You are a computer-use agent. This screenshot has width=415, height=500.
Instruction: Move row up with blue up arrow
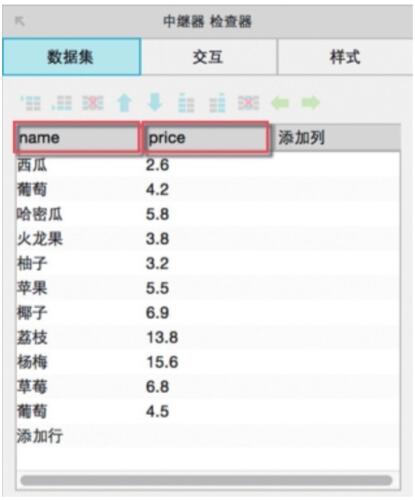click(124, 103)
